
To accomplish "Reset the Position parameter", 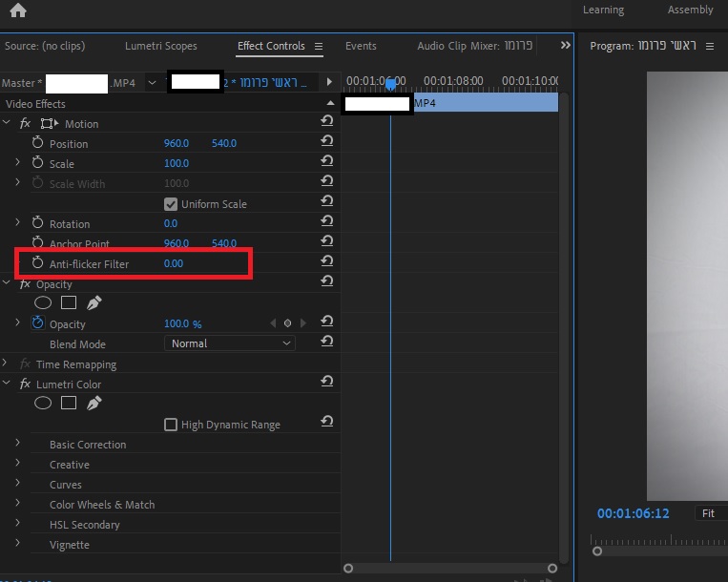I will point(326,142).
